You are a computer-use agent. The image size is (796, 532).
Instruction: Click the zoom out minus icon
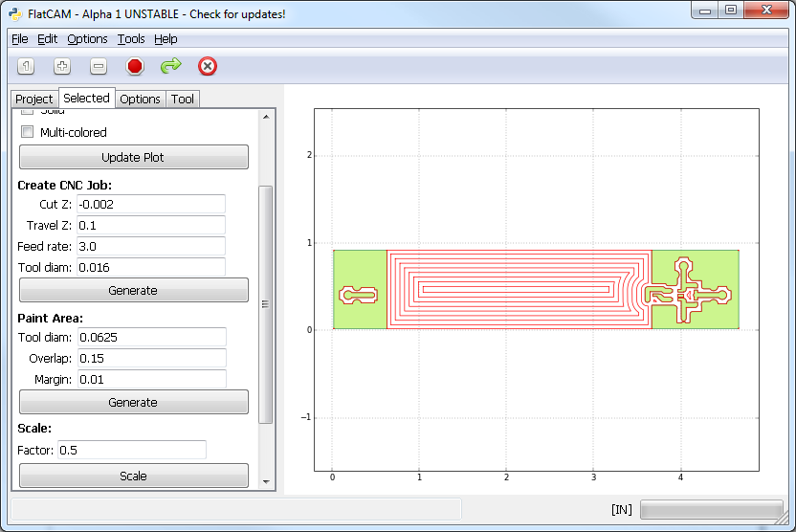pyautogui.click(x=99, y=66)
